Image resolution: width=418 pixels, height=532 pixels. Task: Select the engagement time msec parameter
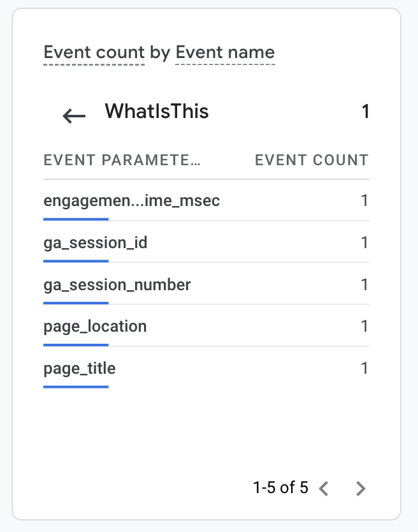pos(131,201)
